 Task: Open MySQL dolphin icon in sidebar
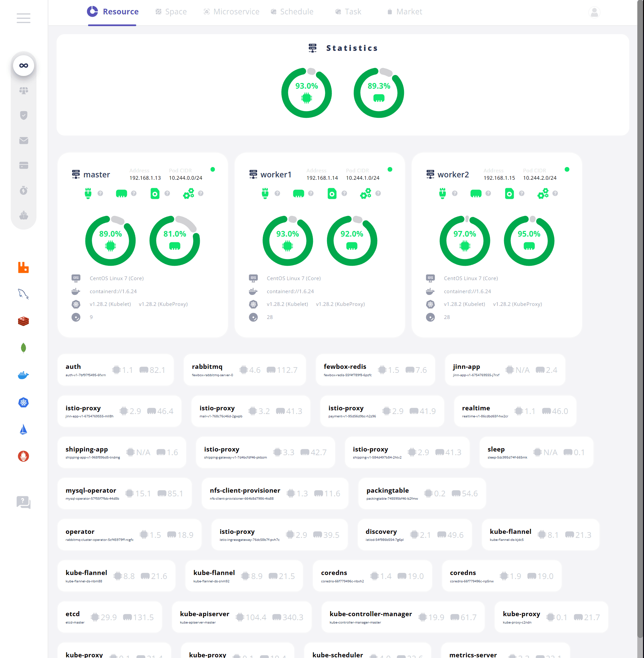point(23,294)
